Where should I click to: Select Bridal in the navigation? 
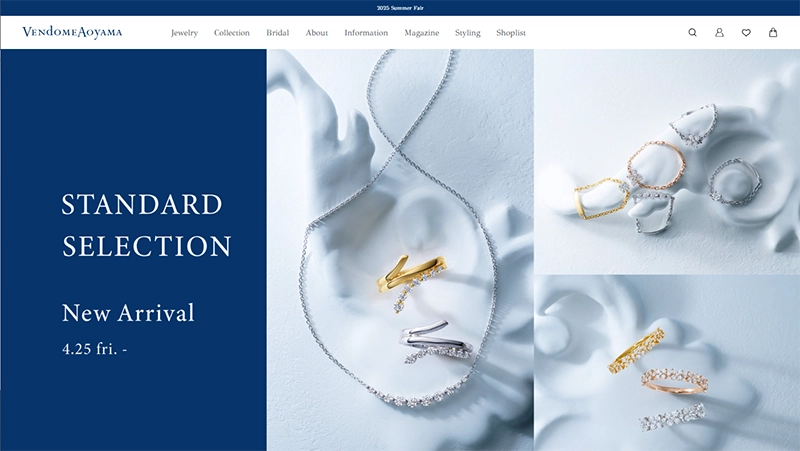278,33
